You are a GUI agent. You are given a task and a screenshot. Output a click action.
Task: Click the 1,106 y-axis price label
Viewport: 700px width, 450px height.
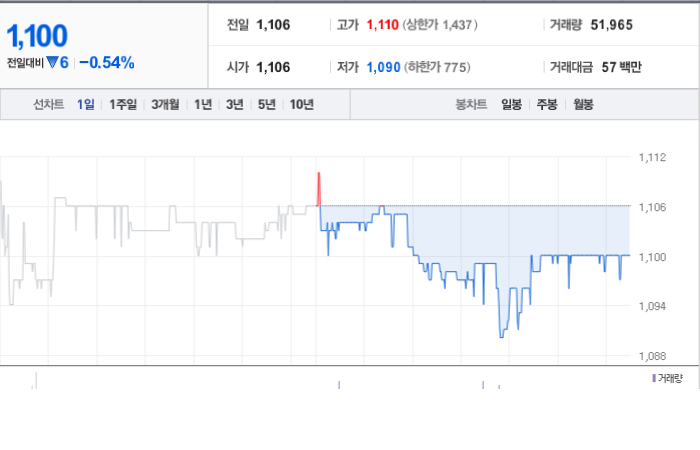click(652, 207)
